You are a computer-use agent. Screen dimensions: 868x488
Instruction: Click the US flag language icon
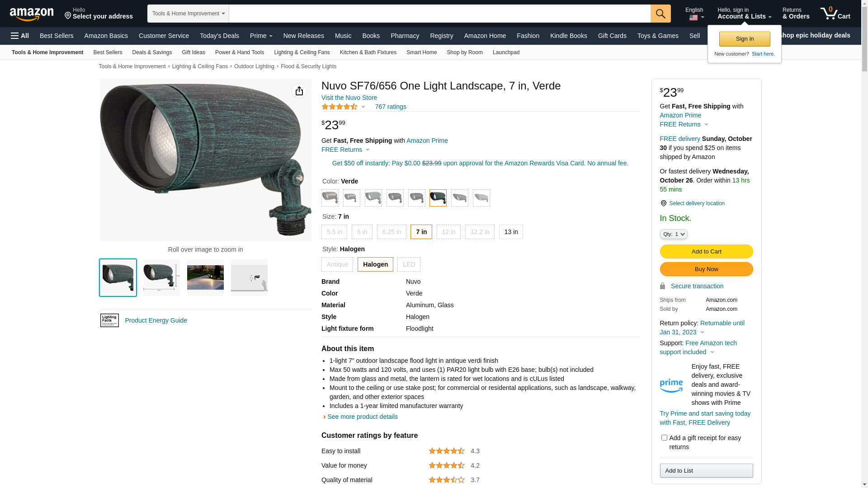(x=693, y=18)
